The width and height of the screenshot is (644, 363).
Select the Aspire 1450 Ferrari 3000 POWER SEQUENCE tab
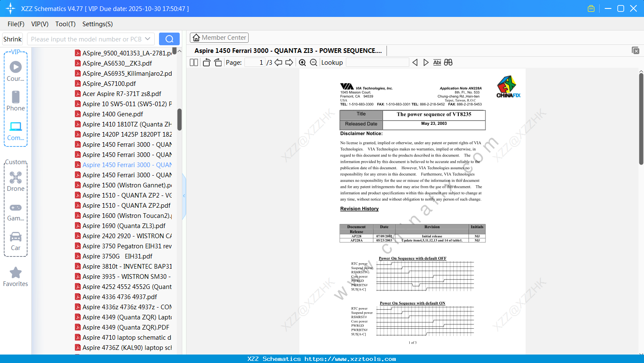click(288, 51)
